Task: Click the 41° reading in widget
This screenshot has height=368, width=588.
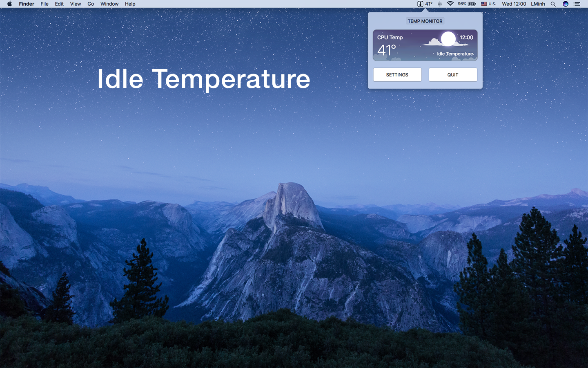Action: point(387,50)
